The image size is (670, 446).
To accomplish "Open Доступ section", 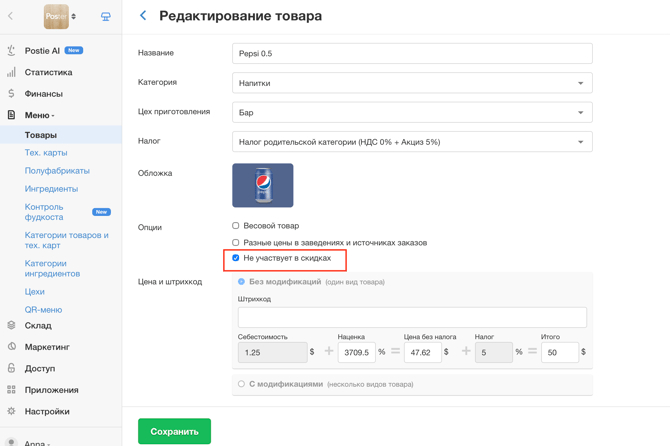I will [40, 368].
